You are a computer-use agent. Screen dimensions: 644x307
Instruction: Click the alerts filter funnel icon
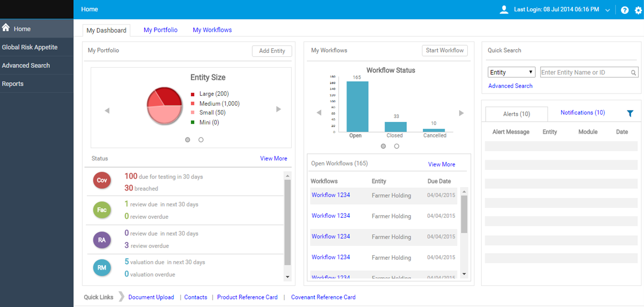pos(630,113)
